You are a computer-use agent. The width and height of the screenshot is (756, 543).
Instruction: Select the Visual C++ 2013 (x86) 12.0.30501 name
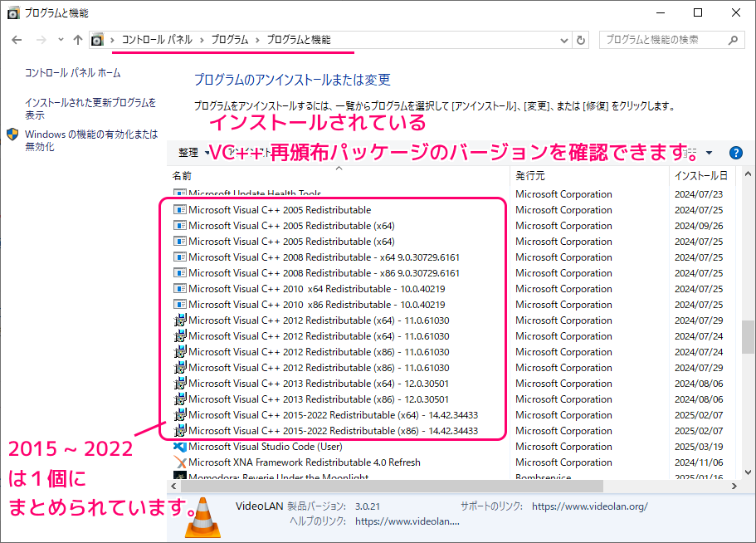[319, 399]
